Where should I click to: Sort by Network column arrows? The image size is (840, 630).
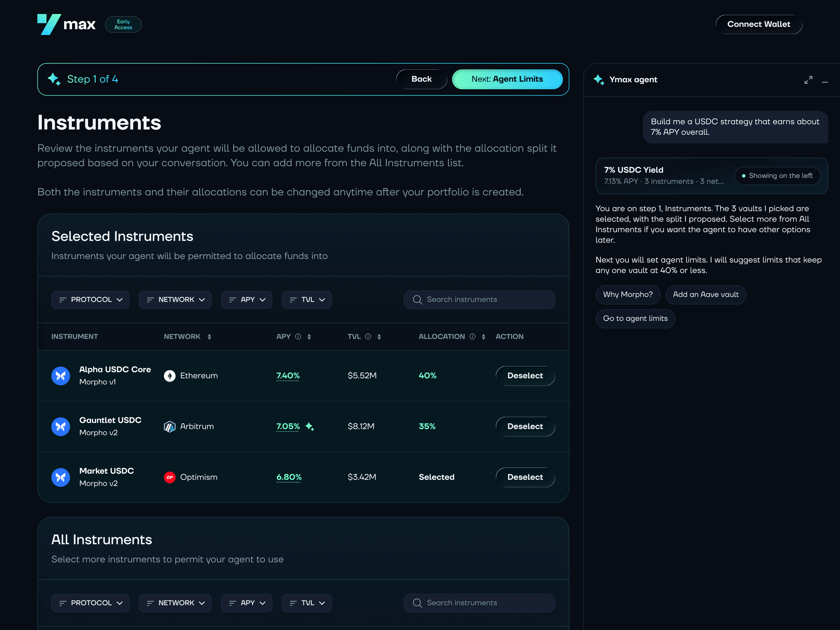pos(209,337)
